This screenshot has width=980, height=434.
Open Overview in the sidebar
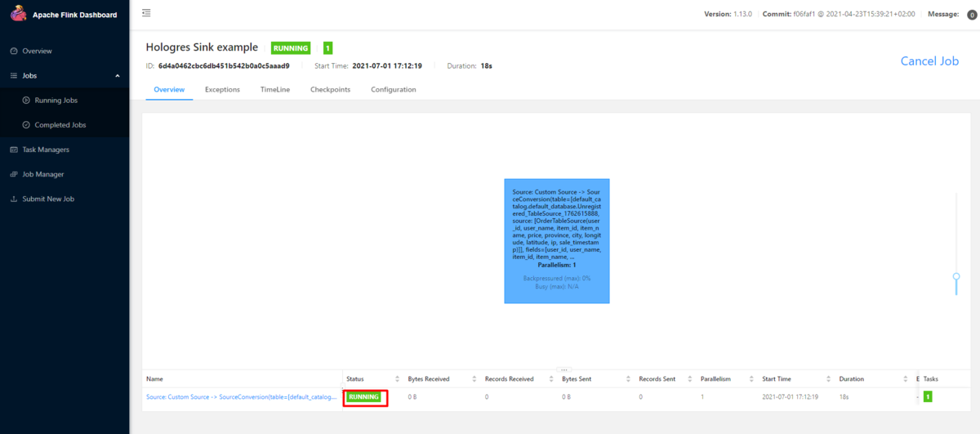pyautogui.click(x=37, y=51)
